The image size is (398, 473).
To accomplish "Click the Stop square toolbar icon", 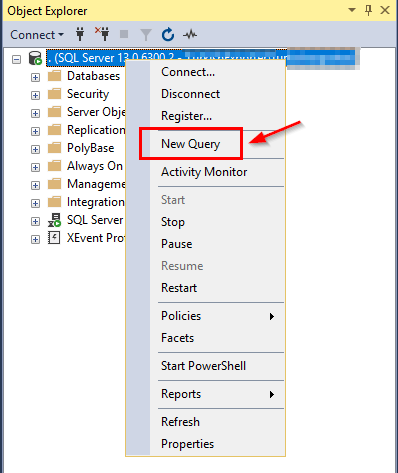I will pyautogui.click(x=124, y=34).
